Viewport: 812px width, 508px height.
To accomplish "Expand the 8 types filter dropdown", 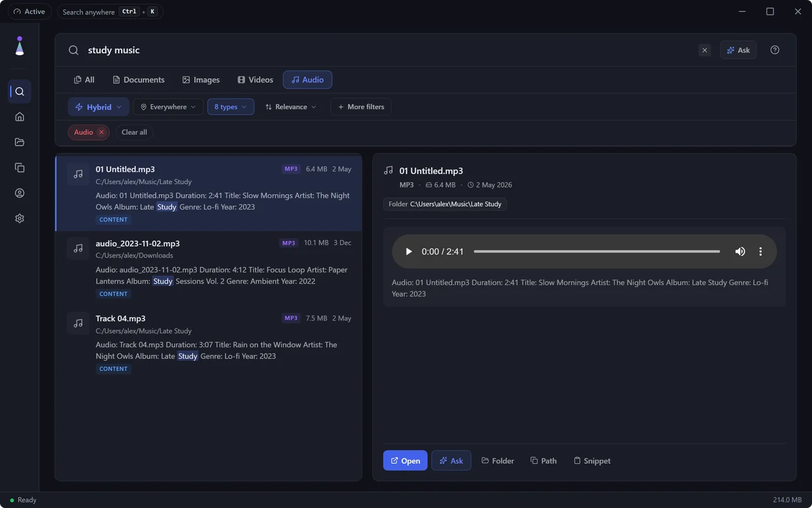I will click(x=231, y=107).
